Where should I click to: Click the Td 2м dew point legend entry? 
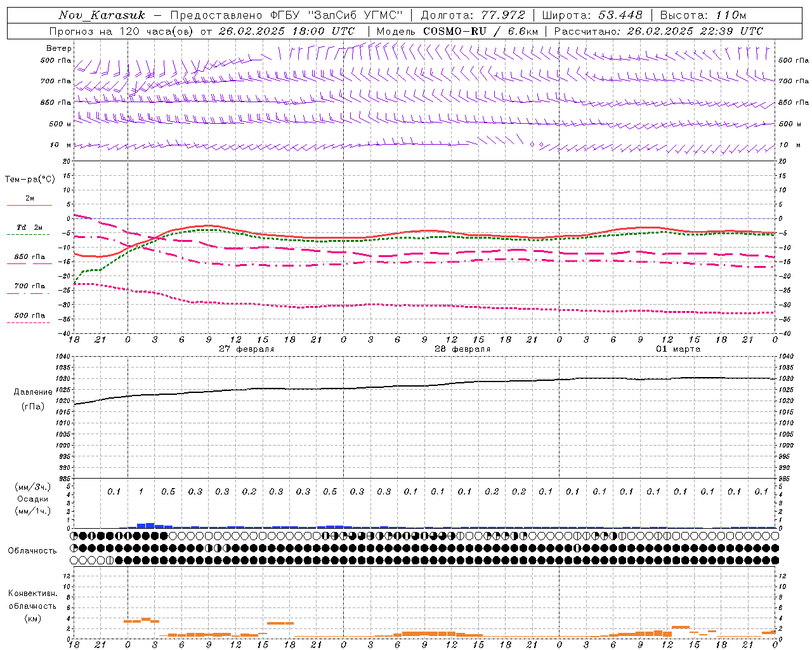pyautogui.click(x=30, y=227)
